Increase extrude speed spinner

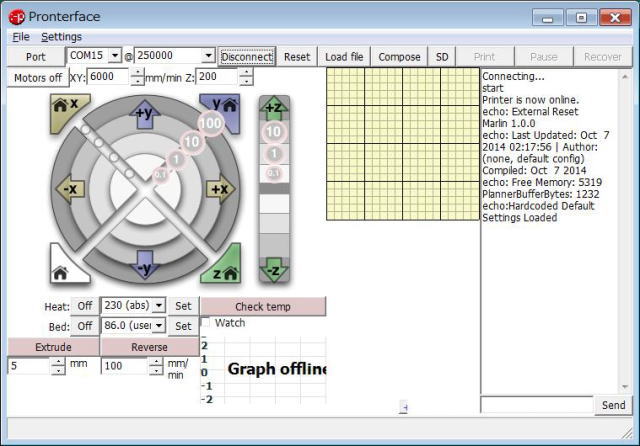coord(156,362)
